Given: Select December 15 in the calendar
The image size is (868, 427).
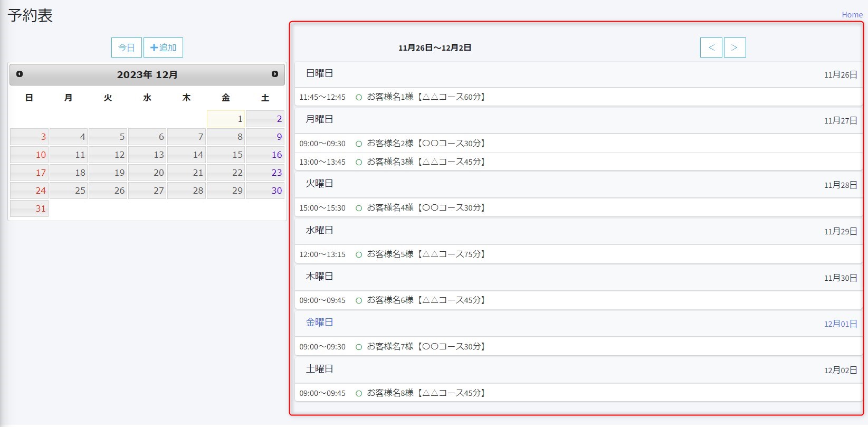Looking at the screenshot, I should click(x=226, y=155).
